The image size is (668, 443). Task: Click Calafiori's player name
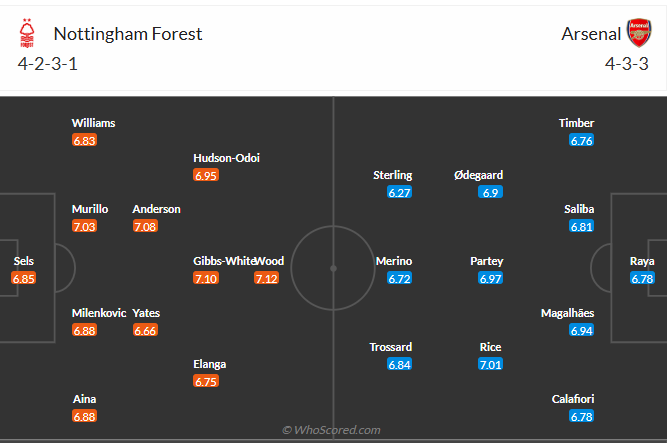[x=573, y=399]
